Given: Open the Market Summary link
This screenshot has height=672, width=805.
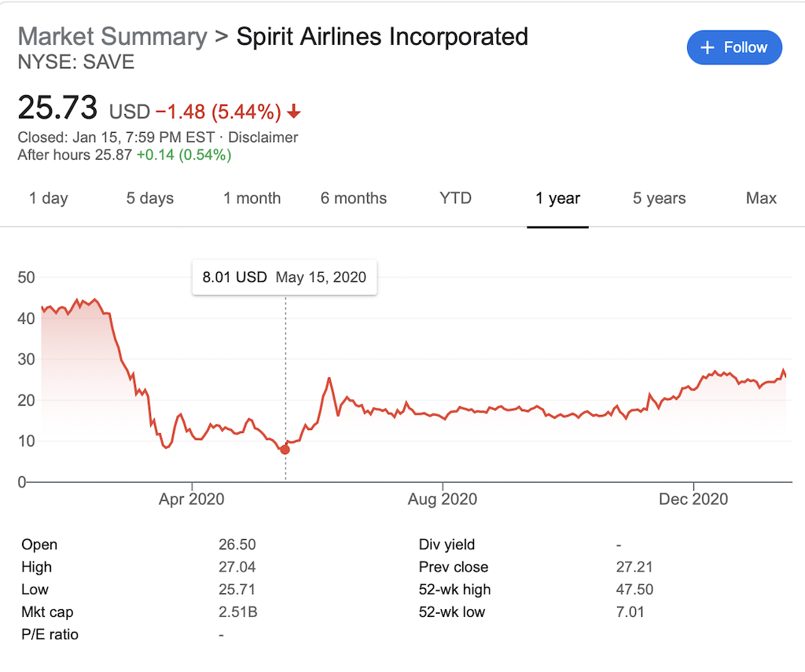Looking at the screenshot, I should 112,36.
